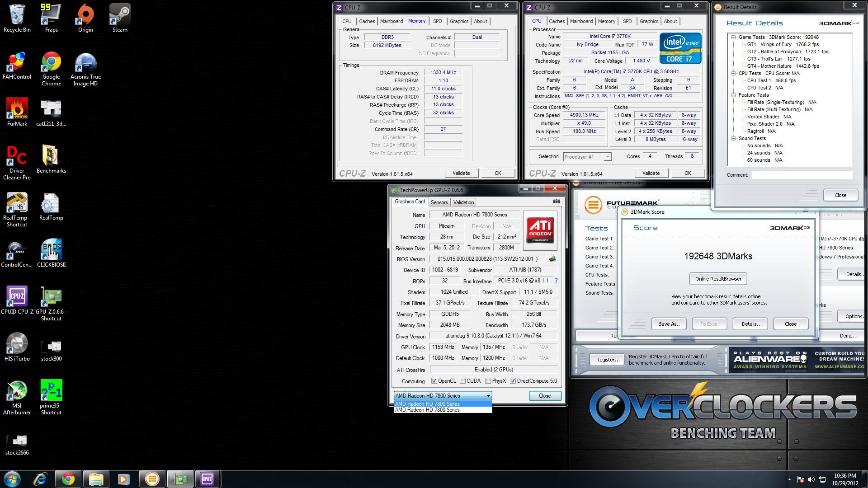Launch FurMark from the desktop
Viewport: 868px width, 488px height.
click(17, 112)
